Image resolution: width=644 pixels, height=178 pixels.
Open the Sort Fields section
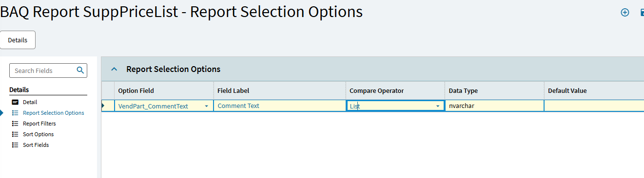pos(36,145)
